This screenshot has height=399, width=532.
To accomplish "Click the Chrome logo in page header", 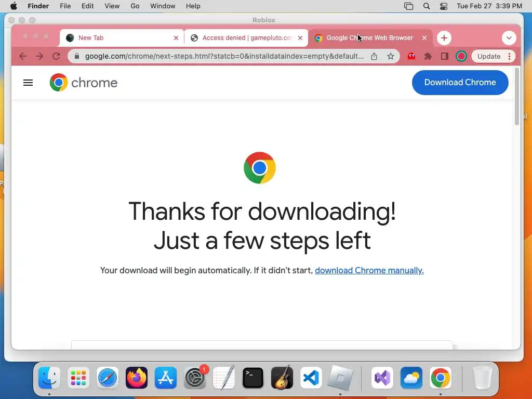I will (x=84, y=83).
